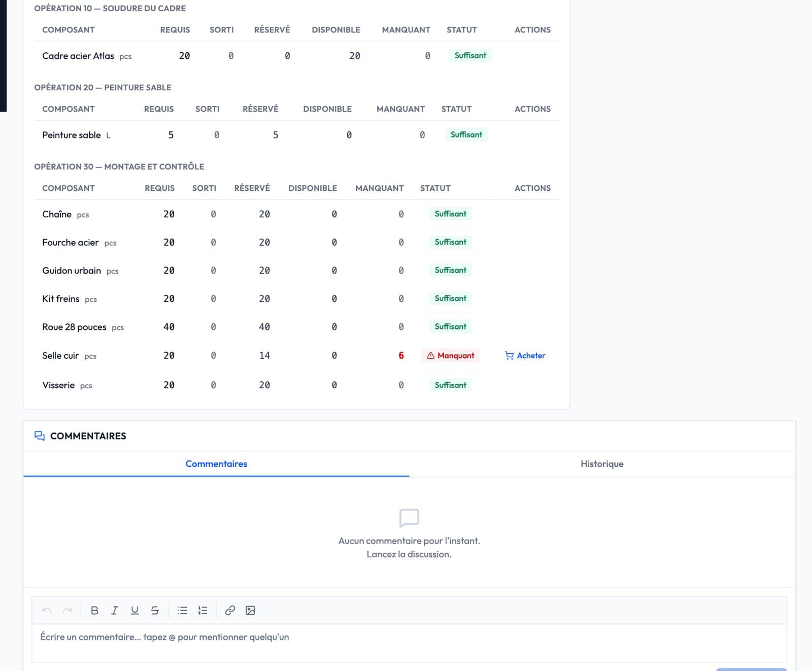This screenshot has width=812, height=671.
Task: Click the Chaîne component row name
Action: [57, 214]
